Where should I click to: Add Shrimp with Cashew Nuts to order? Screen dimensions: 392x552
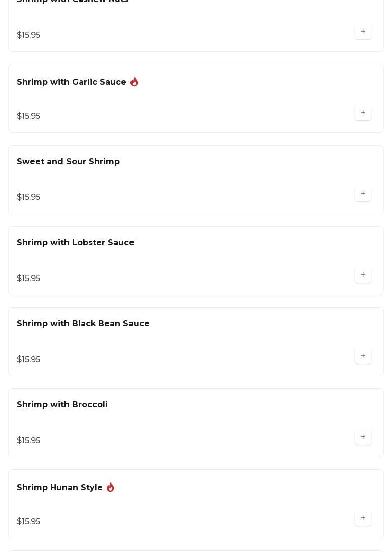[x=363, y=32]
